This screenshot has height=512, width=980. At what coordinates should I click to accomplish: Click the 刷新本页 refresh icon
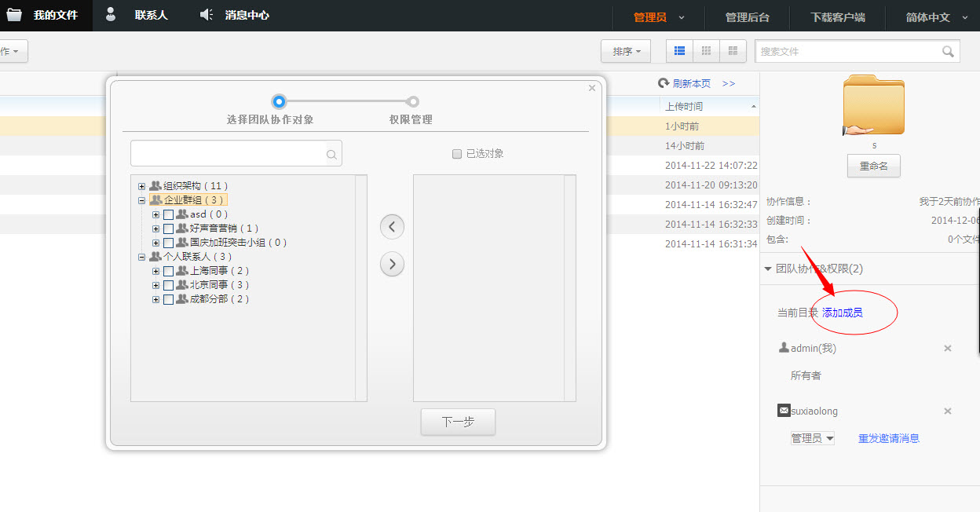pos(663,83)
